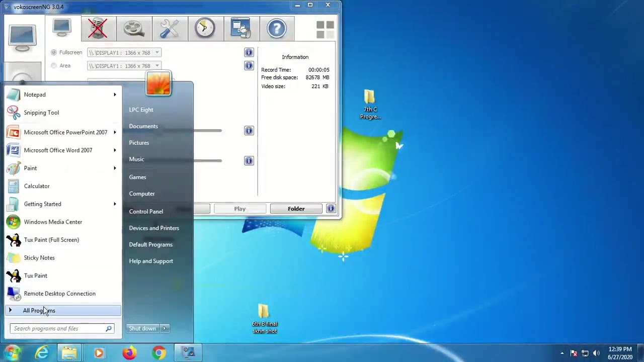Show hidden system tray icons arrow
Image resolution: width=644 pixels, height=362 pixels.
pyautogui.click(x=562, y=353)
